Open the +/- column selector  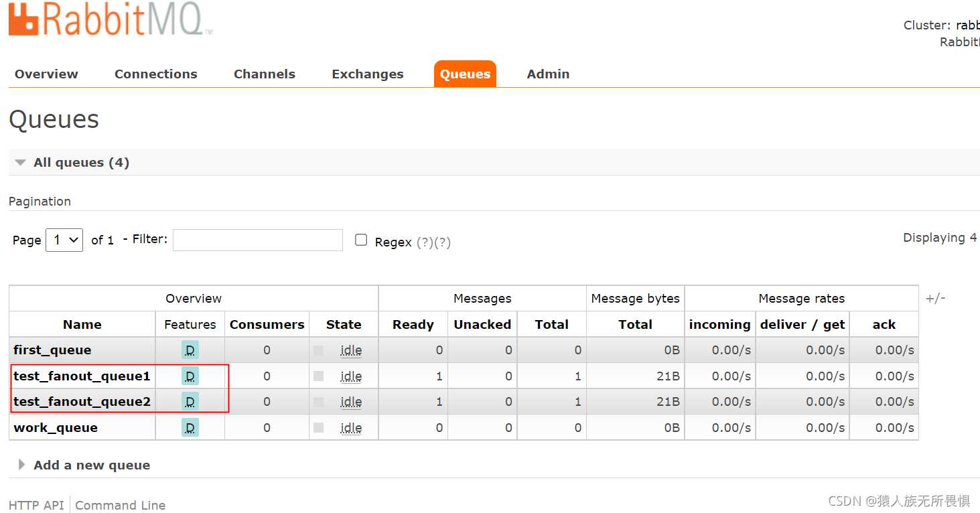tap(936, 298)
